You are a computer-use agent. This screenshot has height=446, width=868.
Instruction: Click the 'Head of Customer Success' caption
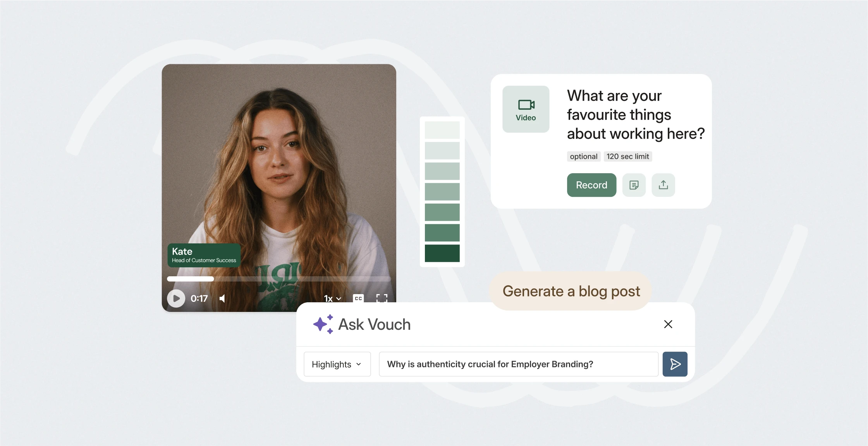204,260
